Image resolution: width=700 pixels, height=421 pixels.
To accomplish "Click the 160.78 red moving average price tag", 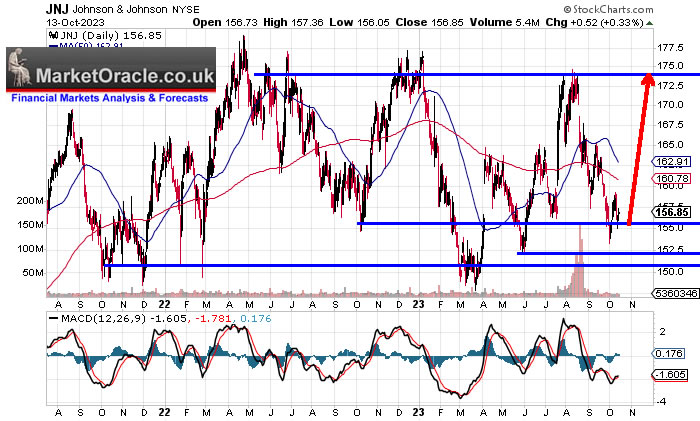I will [x=671, y=179].
